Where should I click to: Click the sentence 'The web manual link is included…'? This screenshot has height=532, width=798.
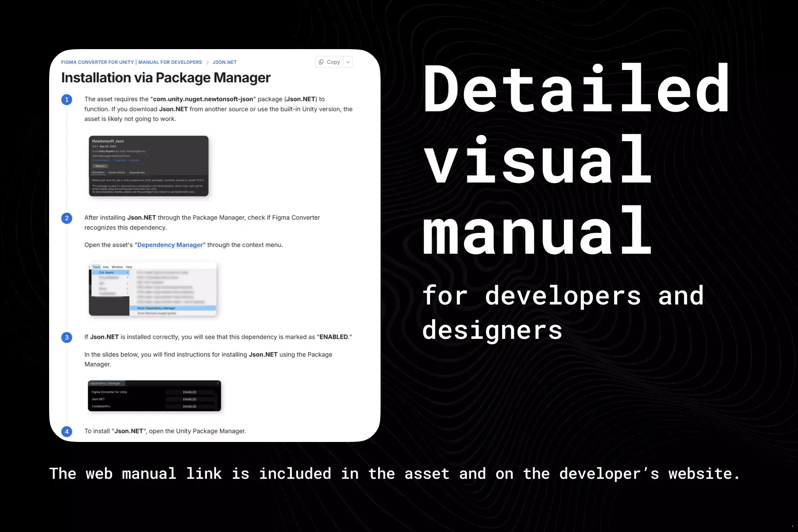pyautogui.click(x=395, y=473)
